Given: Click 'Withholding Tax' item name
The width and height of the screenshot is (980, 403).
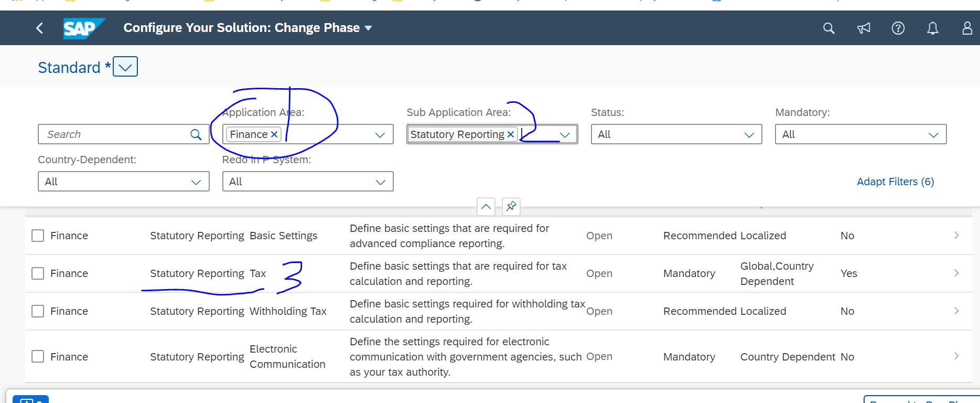Looking at the screenshot, I should (x=288, y=311).
